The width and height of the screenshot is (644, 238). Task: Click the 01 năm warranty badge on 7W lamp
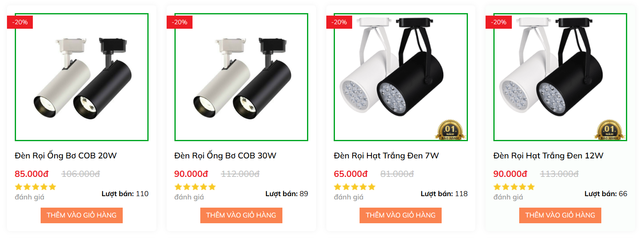click(x=450, y=130)
